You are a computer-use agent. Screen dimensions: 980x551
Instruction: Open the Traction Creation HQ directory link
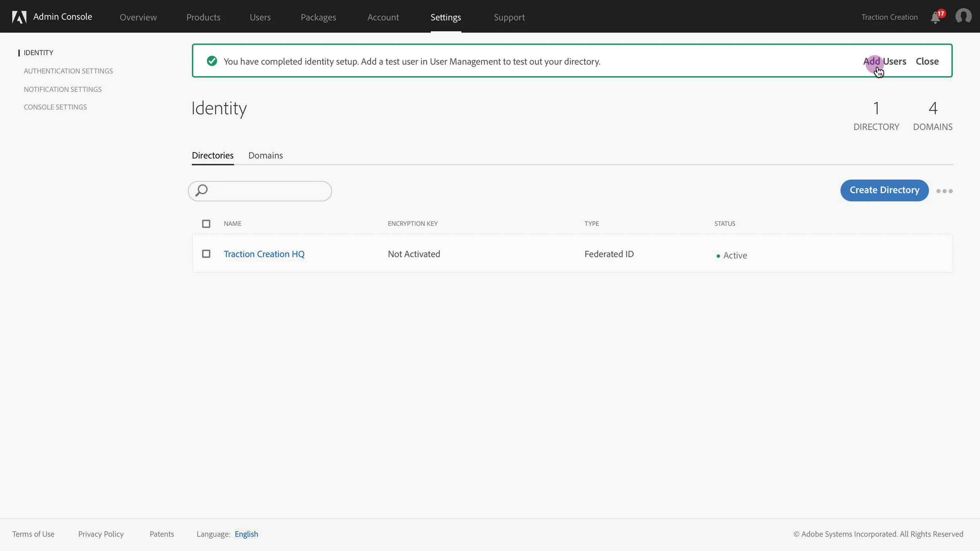(264, 254)
